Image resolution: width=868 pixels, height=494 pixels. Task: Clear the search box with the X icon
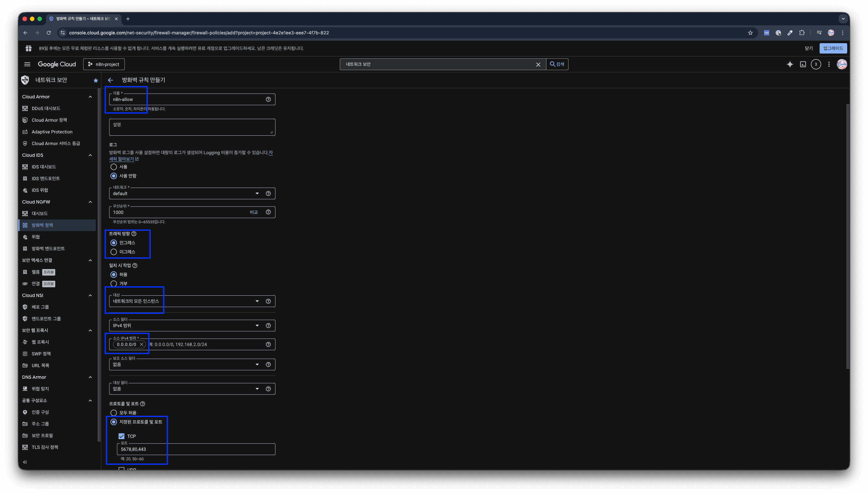[x=538, y=65]
